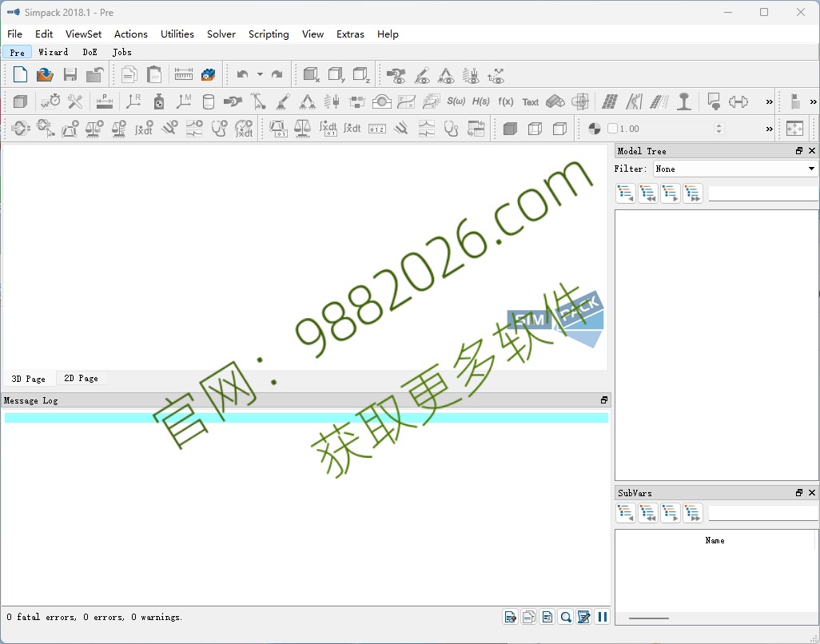Run equilibrium scales icon with play badge

pos(94,129)
